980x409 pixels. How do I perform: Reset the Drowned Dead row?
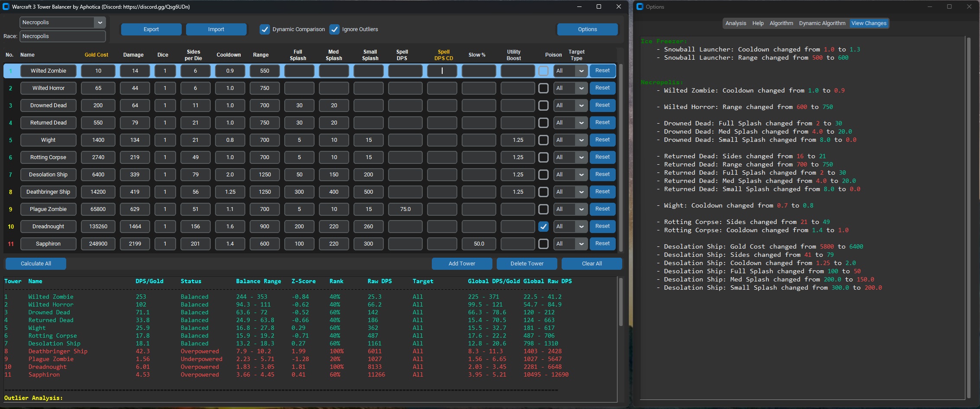pos(602,105)
